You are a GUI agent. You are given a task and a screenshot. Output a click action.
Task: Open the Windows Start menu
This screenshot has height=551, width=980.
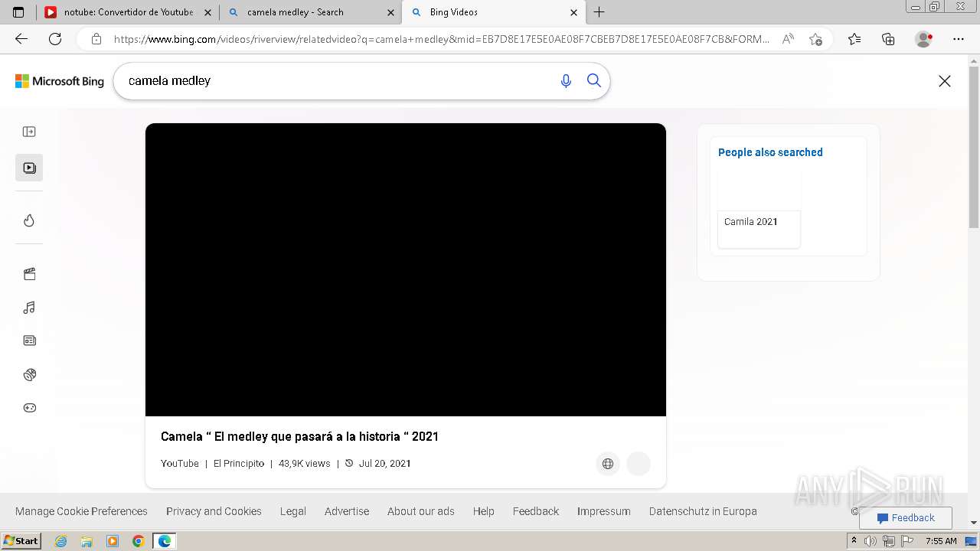click(21, 541)
